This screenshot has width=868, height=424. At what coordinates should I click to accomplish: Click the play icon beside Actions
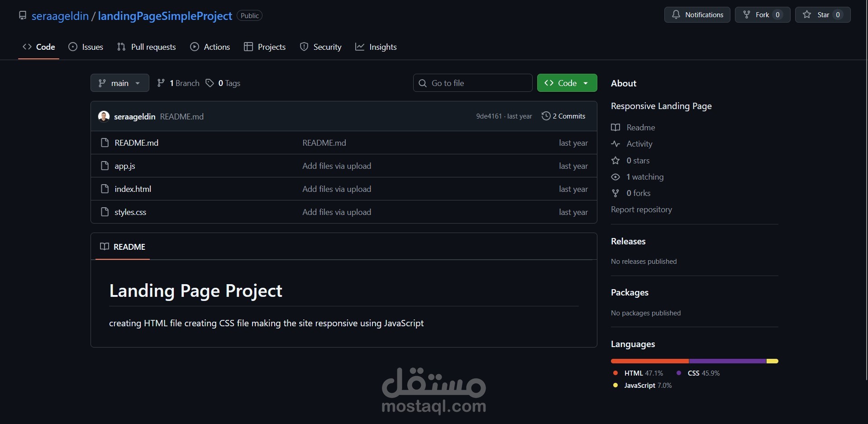point(195,47)
